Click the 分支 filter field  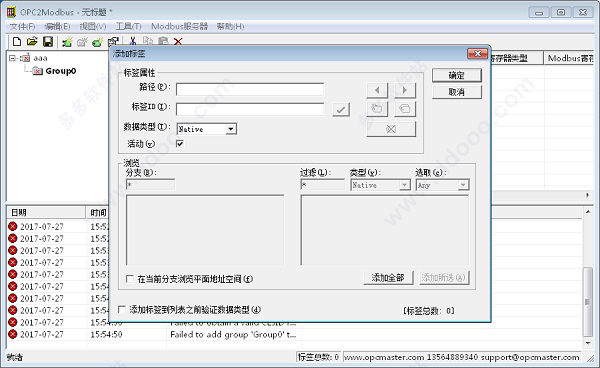click(150, 185)
